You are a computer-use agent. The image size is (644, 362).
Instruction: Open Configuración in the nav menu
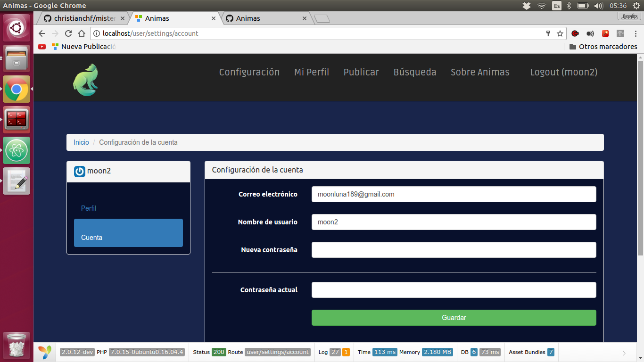249,72
